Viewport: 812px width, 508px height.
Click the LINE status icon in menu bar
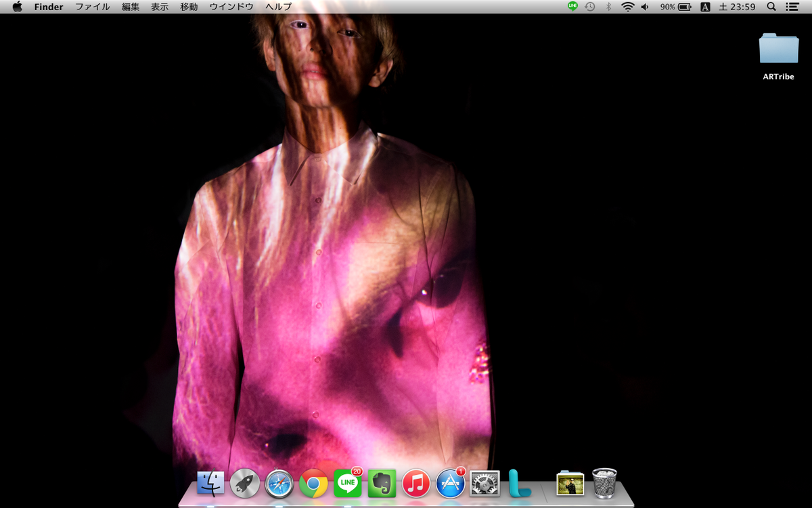tap(572, 7)
